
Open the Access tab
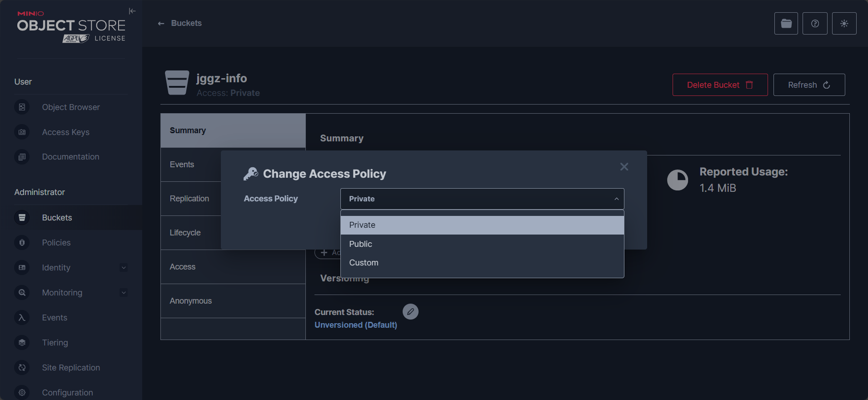183,267
